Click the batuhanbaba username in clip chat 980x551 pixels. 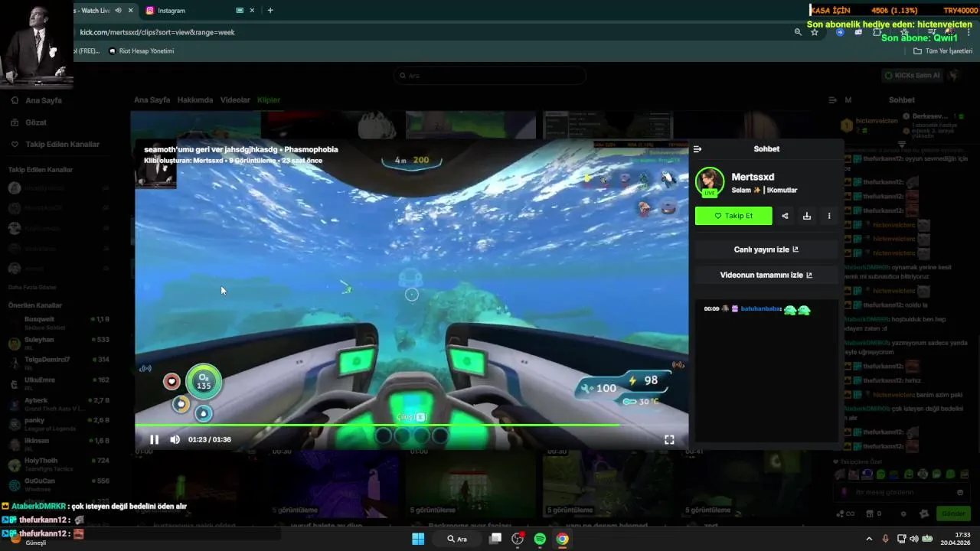(x=759, y=308)
